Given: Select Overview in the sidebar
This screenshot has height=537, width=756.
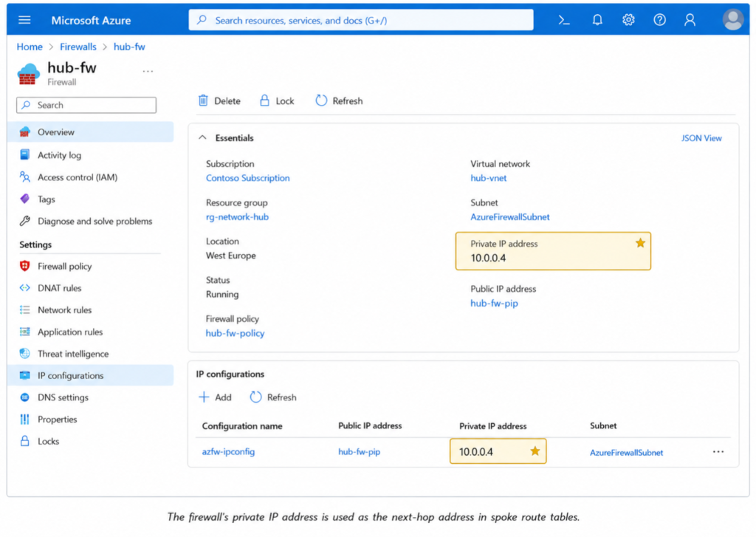Looking at the screenshot, I should coord(90,131).
